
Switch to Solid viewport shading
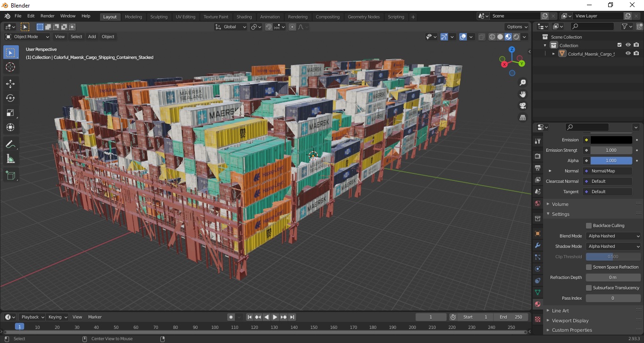tap(500, 37)
